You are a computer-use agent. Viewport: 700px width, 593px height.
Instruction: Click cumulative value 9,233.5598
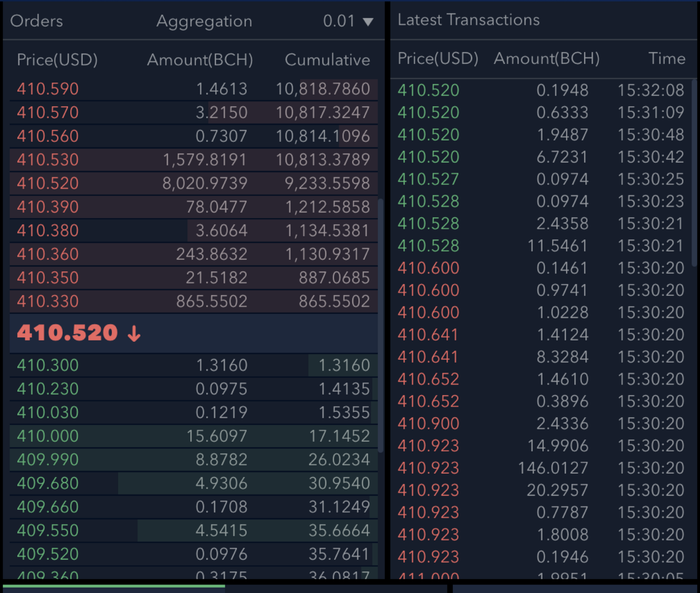[x=327, y=183]
